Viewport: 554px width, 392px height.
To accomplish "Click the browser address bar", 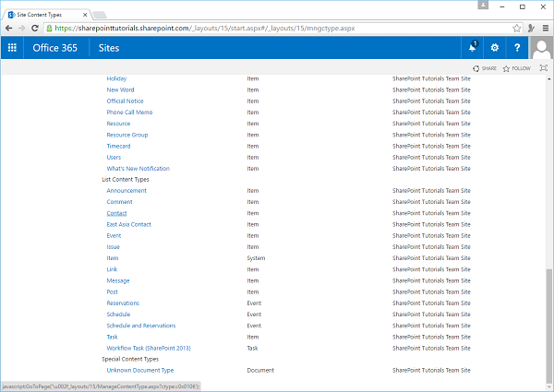I will coord(277,29).
